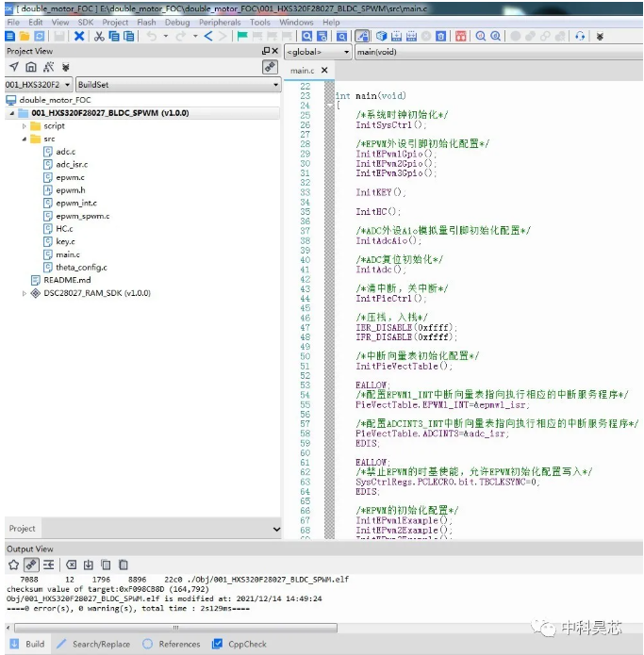Click the clear output backspace icon
The width and height of the screenshot is (644, 655).
(72, 565)
